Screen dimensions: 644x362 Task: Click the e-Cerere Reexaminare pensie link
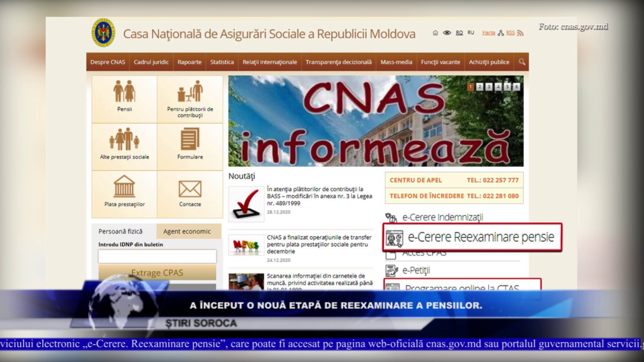(x=480, y=237)
